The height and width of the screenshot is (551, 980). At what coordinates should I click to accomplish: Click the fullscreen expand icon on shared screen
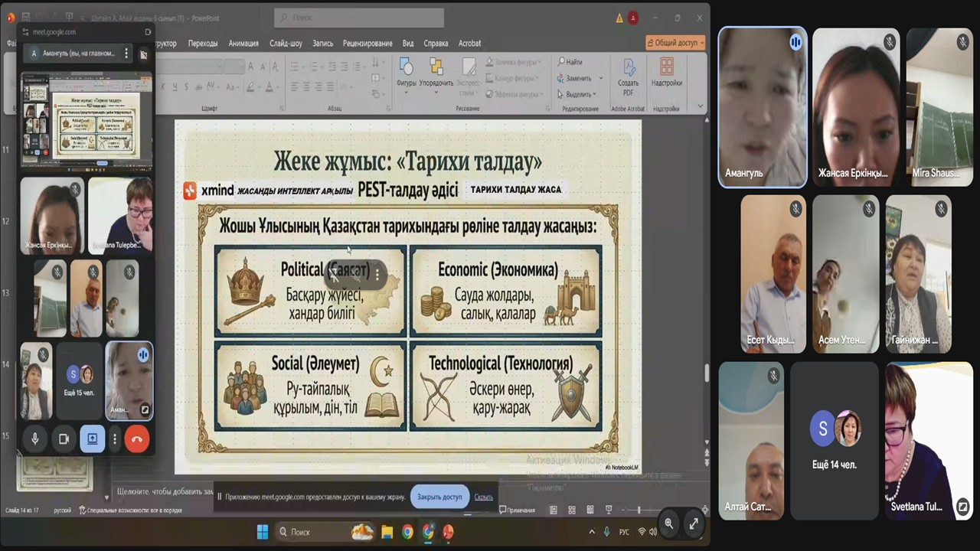pyautogui.click(x=694, y=523)
